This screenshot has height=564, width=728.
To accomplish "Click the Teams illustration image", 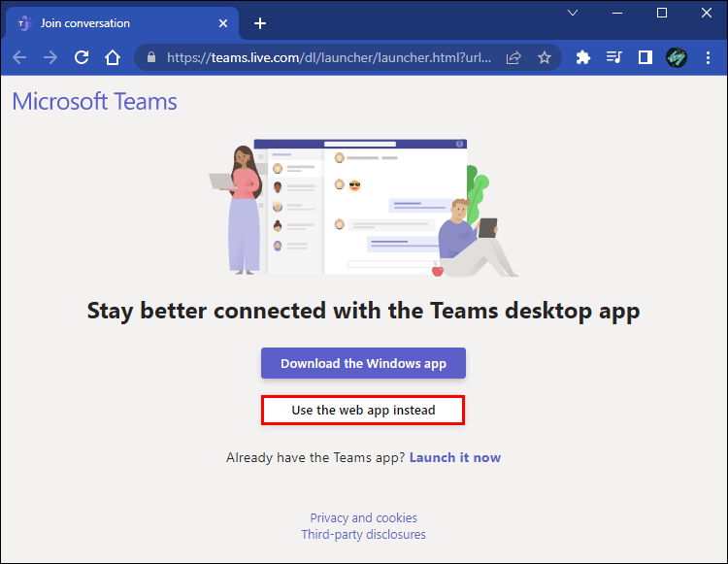I will click(x=364, y=208).
